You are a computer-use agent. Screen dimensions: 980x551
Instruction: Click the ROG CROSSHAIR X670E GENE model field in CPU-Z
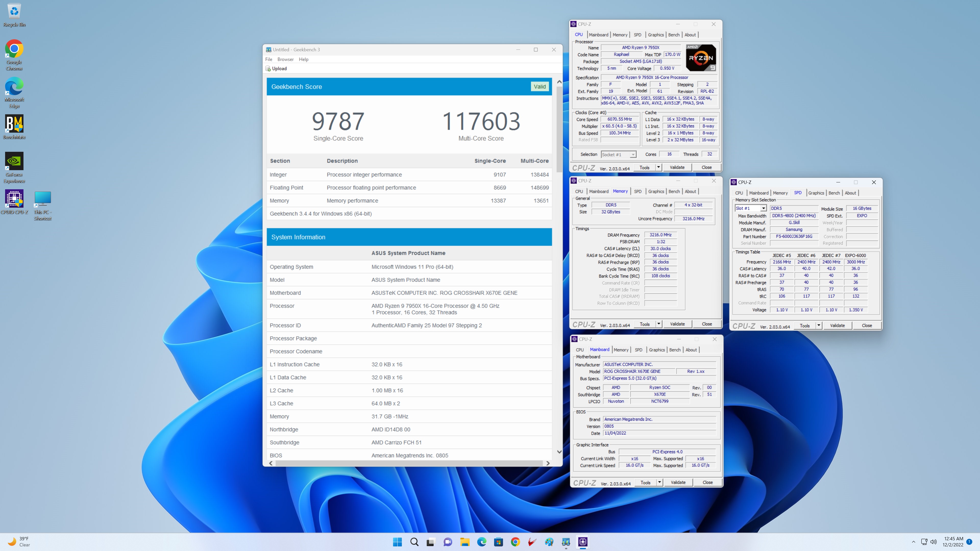(639, 371)
